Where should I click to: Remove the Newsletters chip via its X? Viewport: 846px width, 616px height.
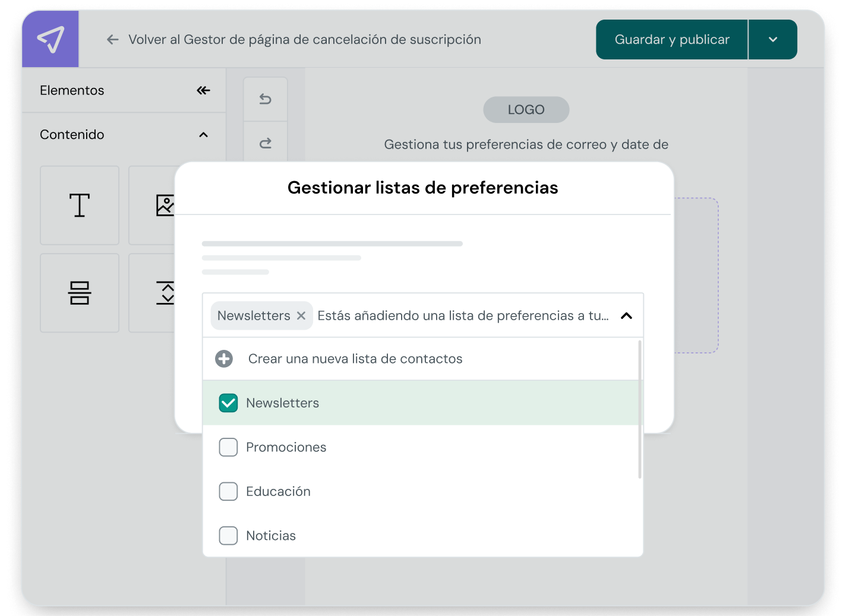tap(301, 315)
